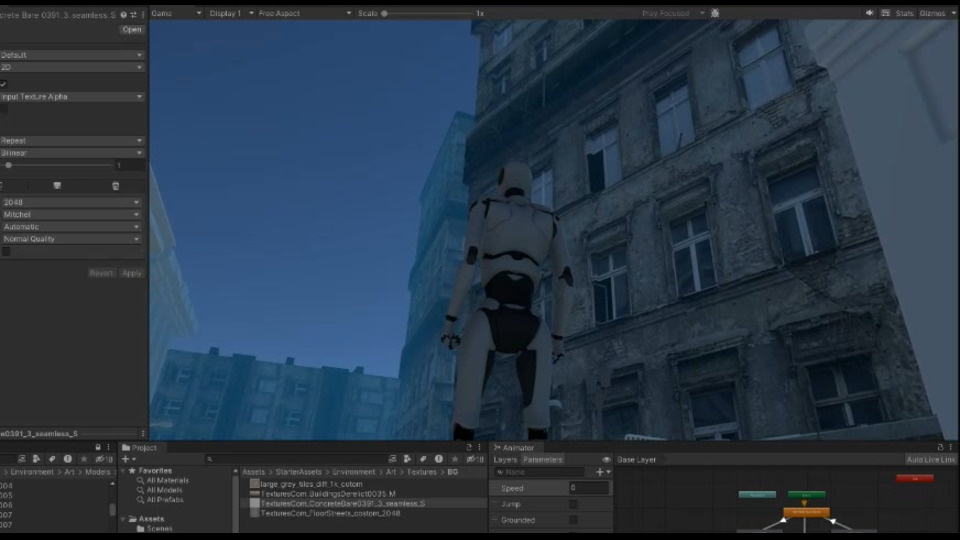
Task: Click the Apply button
Action: coord(132,273)
